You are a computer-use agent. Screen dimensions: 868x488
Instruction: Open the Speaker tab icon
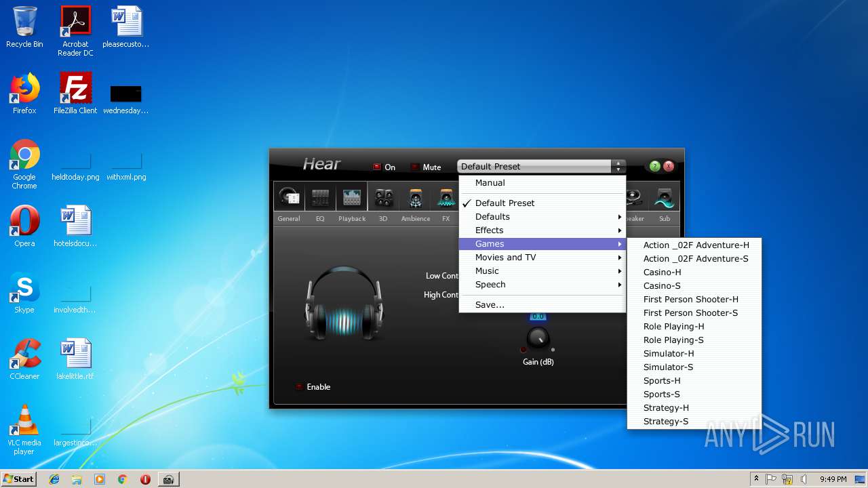(x=634, y=198)
